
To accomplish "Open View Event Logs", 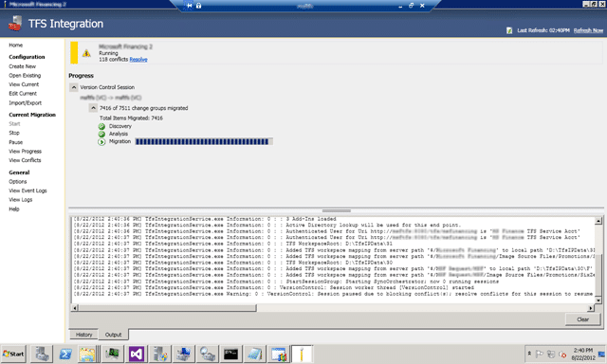I will tap(28, 191).
